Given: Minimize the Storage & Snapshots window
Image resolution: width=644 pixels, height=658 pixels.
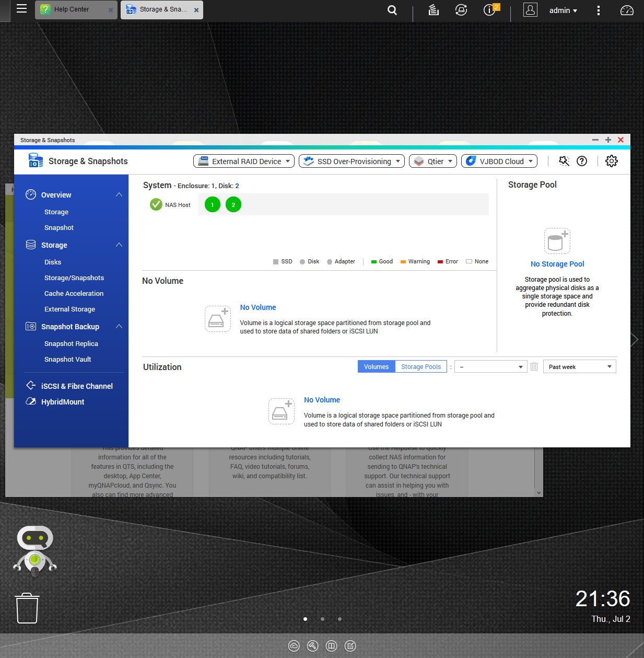Looking at the screenshot, I should pos(595,140).
